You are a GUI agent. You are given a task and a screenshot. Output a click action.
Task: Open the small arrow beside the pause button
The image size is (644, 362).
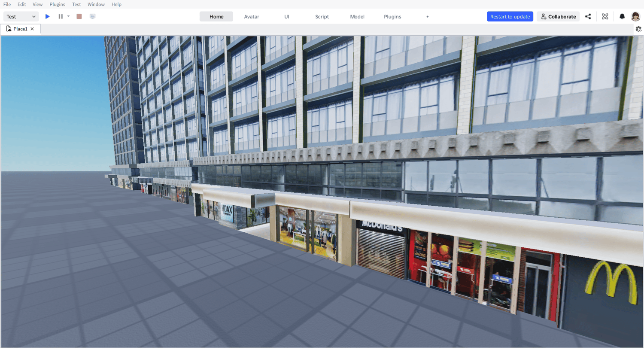[x=68, y=16]
